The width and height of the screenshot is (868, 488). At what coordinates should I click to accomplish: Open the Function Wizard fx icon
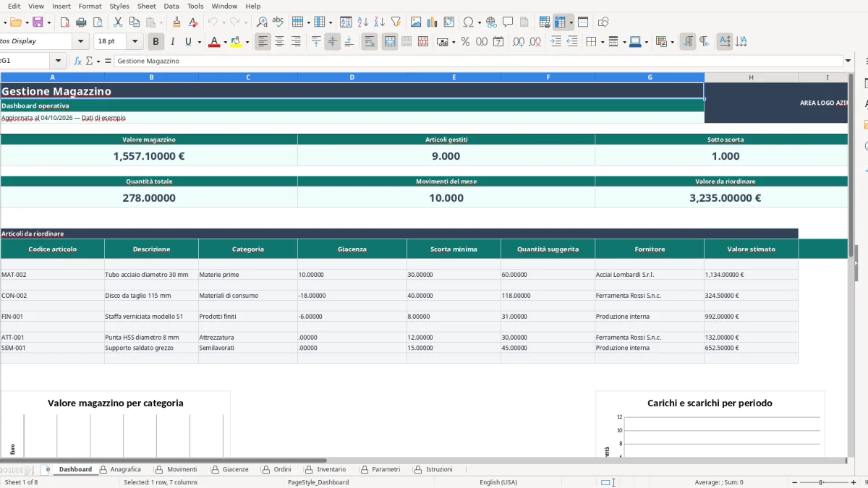[78, 61]
